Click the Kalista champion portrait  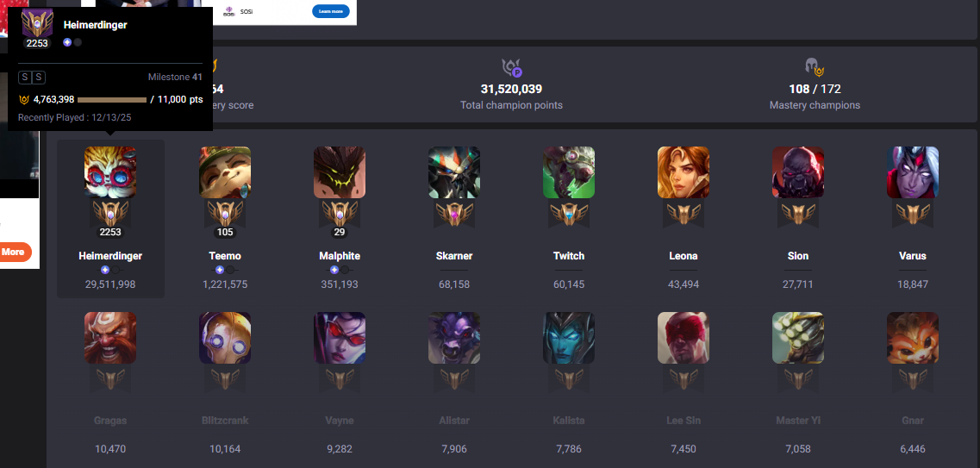[x=569, y=338]
